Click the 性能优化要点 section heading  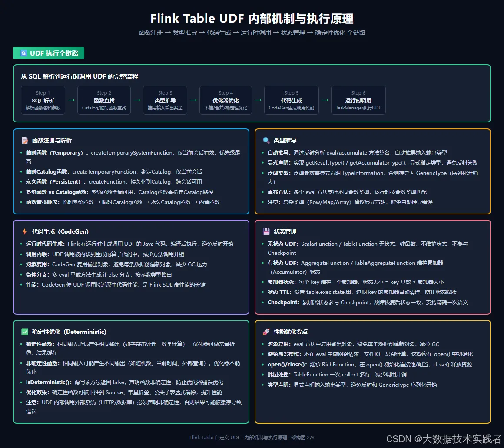(x=291, y=332)
